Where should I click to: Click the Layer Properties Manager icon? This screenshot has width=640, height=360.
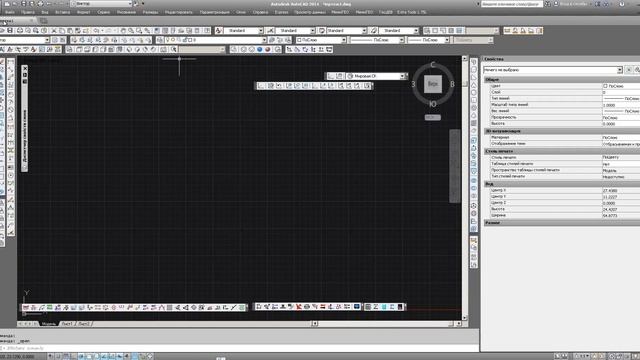(160, 40)
